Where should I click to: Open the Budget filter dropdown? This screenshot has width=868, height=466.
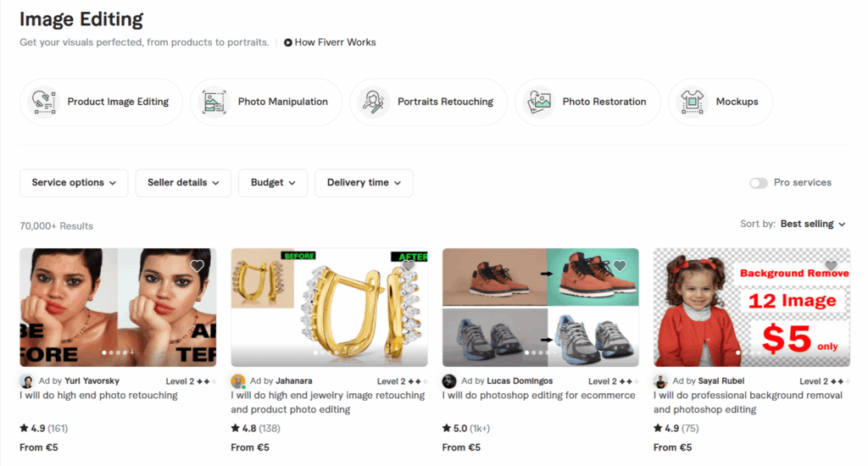[273, 183]
